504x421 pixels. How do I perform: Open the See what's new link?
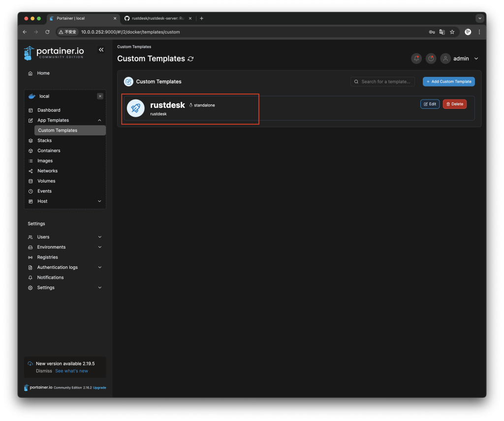click(71, 371)
